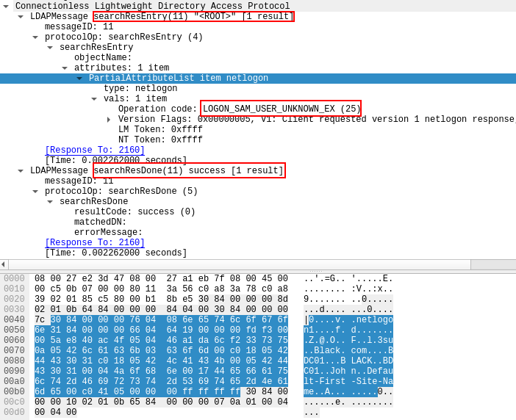The width and height of the screenshot is (516, 420).
Task: Select the matchedDN field
Action: [100, 222]
